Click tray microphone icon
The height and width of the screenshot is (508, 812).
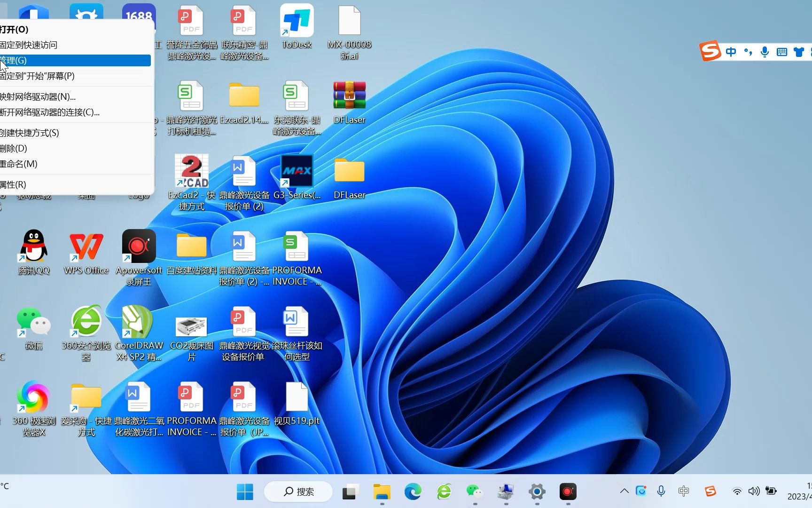pos(661,491)
